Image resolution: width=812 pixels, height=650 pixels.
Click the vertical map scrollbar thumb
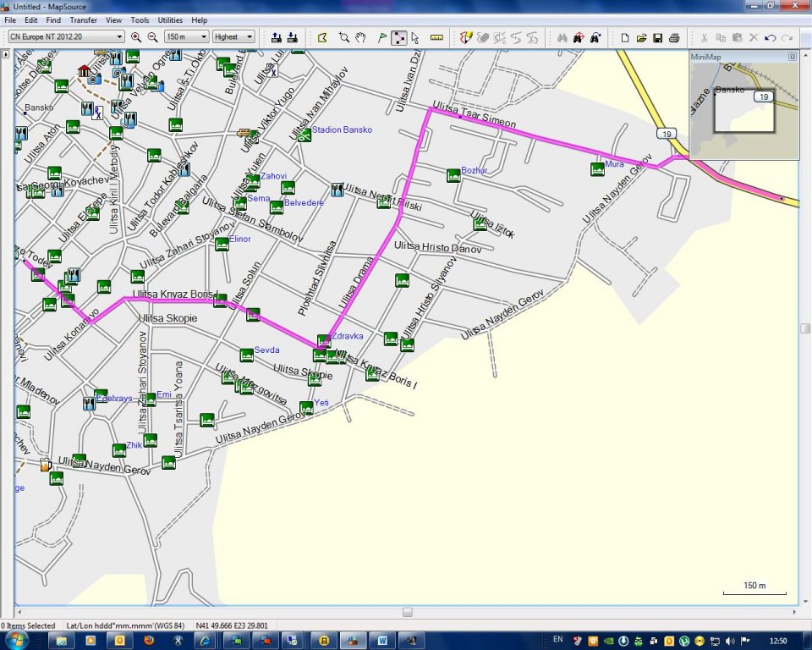coord(805,328)
